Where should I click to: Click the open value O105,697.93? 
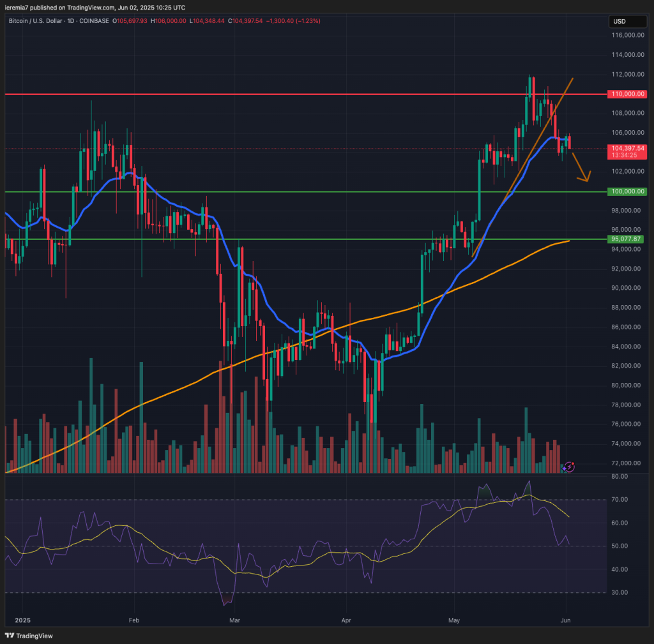[130, 21]
